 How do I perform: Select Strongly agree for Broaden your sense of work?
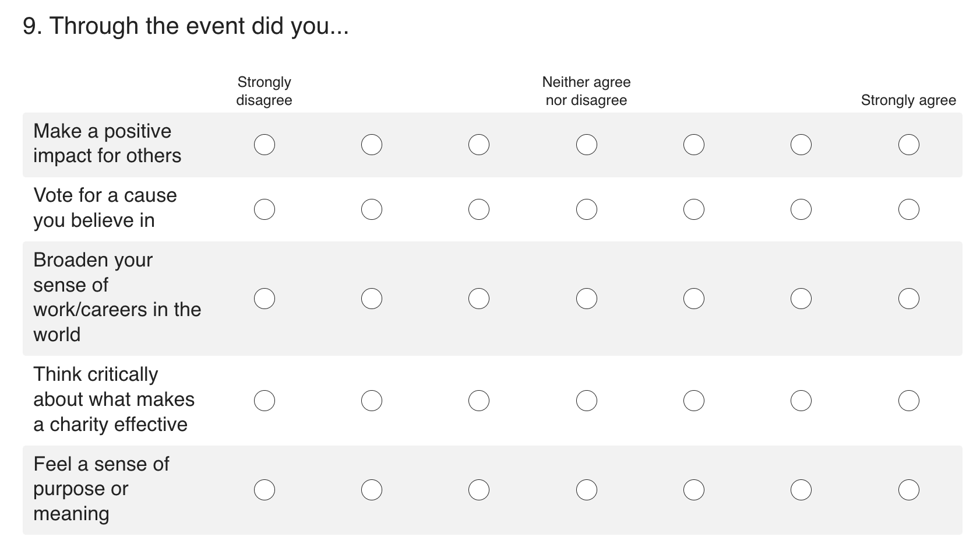click(908, 299)
